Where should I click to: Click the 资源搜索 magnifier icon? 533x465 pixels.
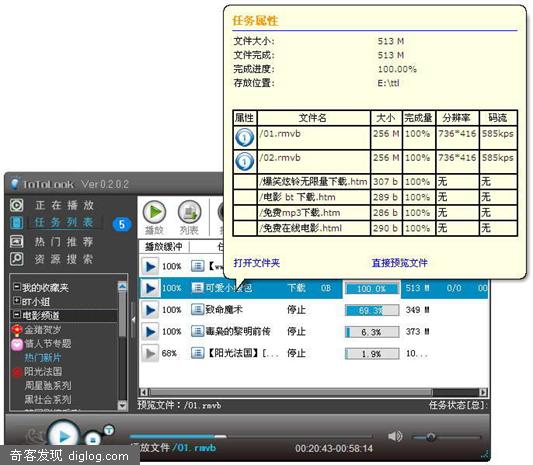16,259
